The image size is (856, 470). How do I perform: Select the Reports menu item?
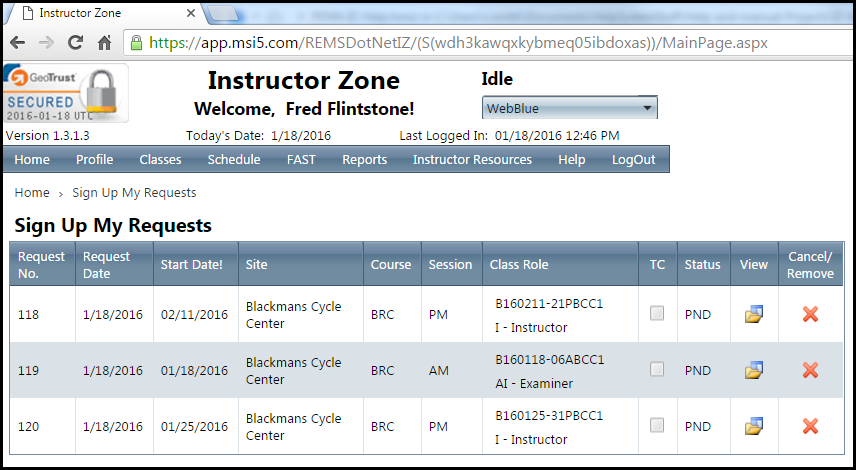(364, 160)
